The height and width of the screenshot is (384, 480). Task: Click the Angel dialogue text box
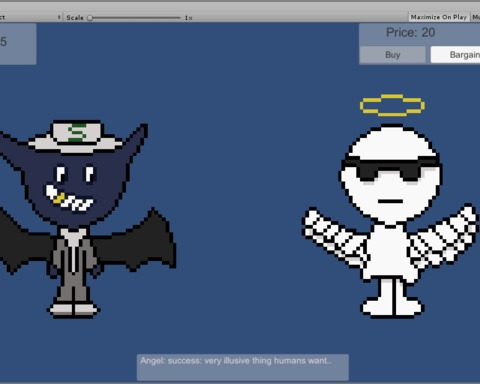(x=243, y=367)
